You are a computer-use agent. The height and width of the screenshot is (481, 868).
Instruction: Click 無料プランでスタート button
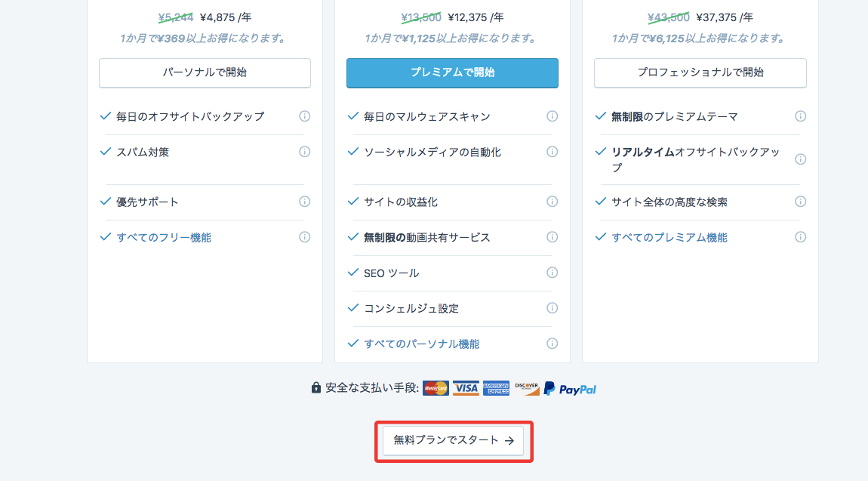click(454, 441)
